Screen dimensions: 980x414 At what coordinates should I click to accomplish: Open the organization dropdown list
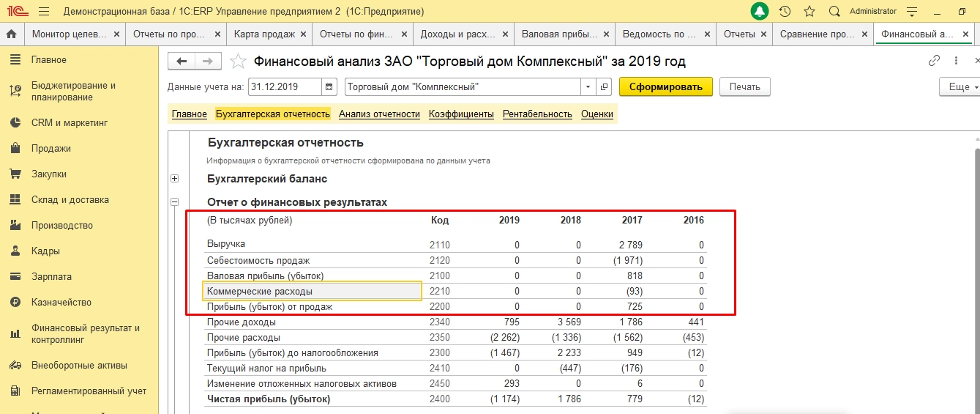[588, 86]
